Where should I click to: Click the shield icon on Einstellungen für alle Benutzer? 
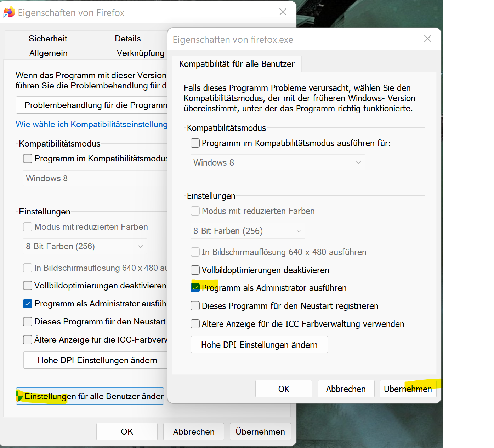tap(20, 396)
